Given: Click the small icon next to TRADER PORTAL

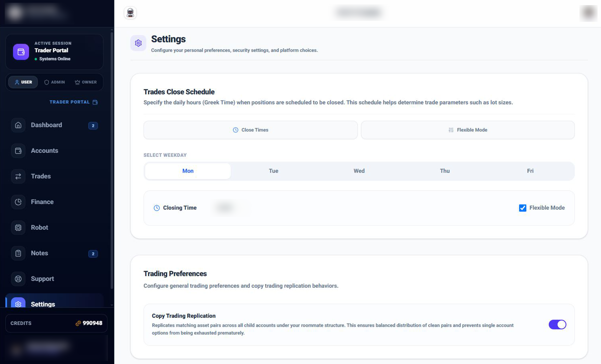Looking at the screenshot, I should [x=95, y=102].
